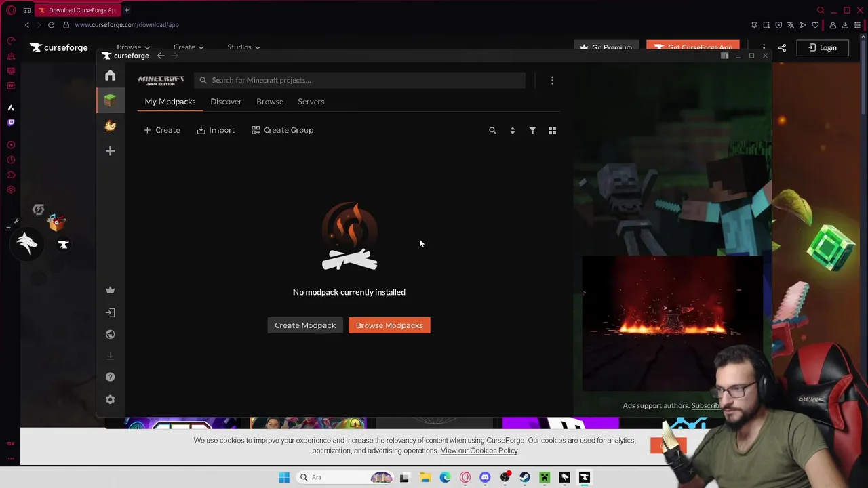This screenshot has height=488, width=868.
Task: Focus the Search for Minecraft projects field
Action: click(359, 80)
